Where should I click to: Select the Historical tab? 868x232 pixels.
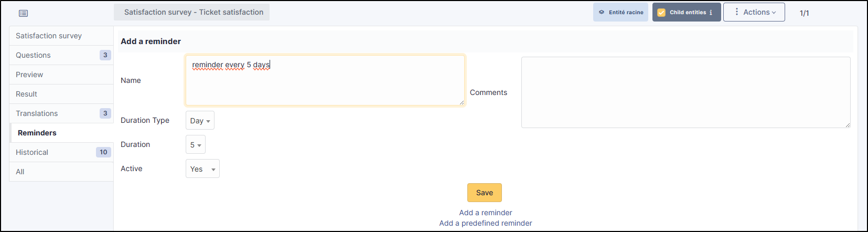tap(32, 152)
